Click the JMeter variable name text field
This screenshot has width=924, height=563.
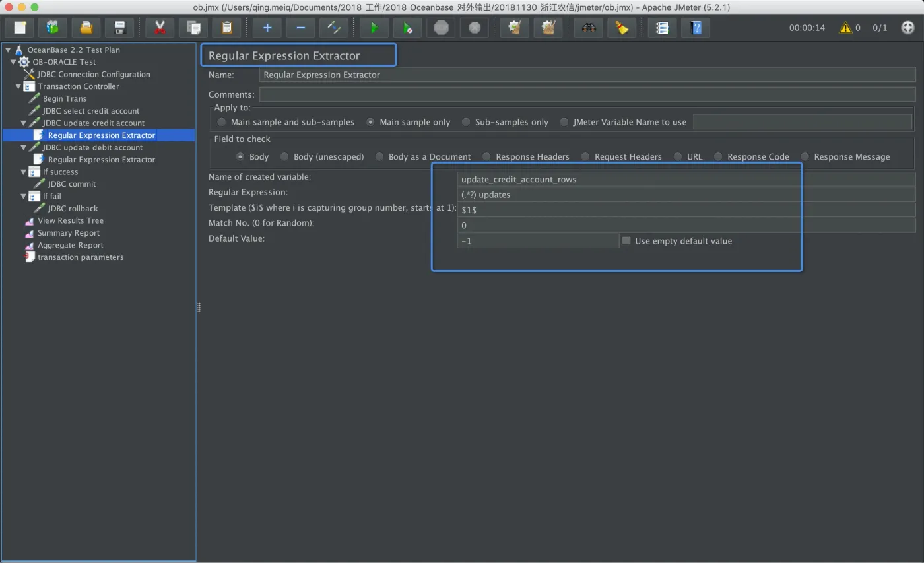tap(803, 122)
